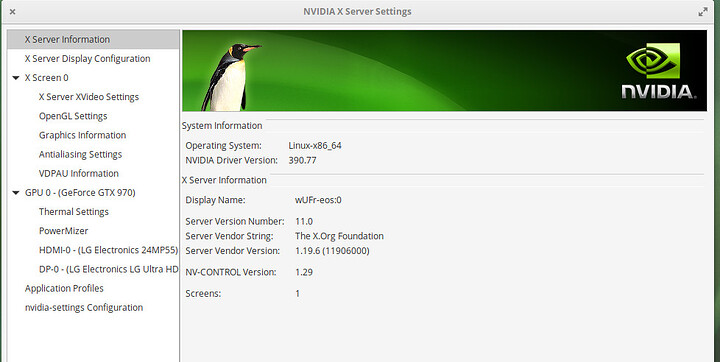The height and width of the screenshot is (362, 720).
Task: Collapse the X Screen 0 tree node
Action: tap(16, 78)
